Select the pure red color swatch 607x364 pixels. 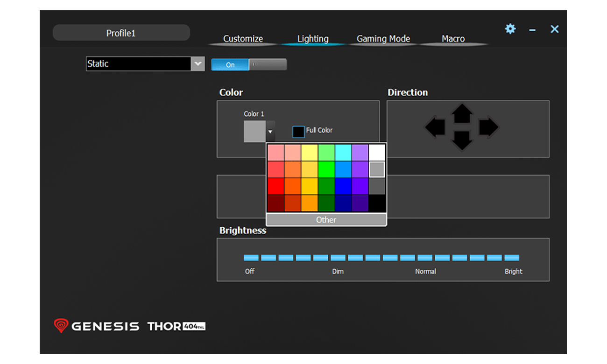coord(275,186)
